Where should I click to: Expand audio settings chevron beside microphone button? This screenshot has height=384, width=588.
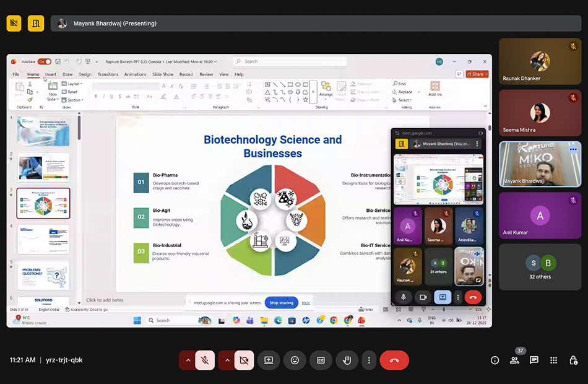tap(188, 360)
